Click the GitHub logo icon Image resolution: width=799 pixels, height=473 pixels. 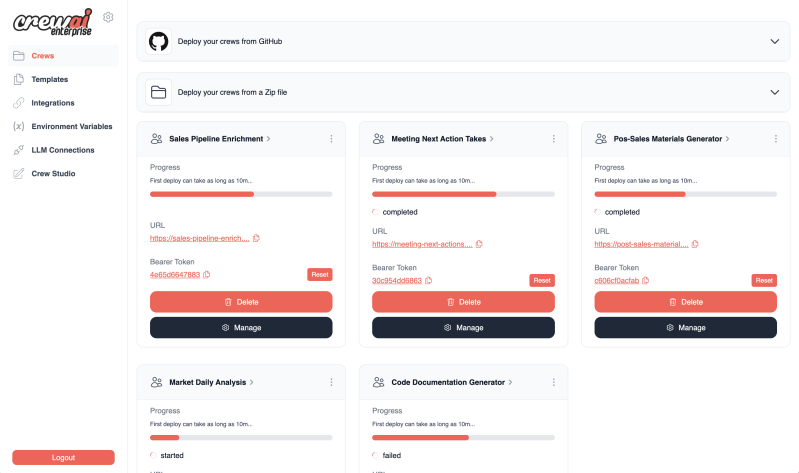point(158,41)
